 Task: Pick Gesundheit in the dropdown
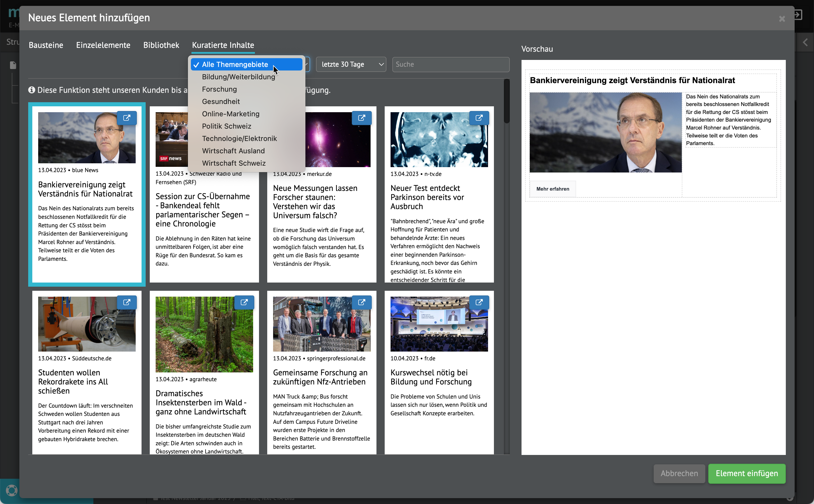247,101
